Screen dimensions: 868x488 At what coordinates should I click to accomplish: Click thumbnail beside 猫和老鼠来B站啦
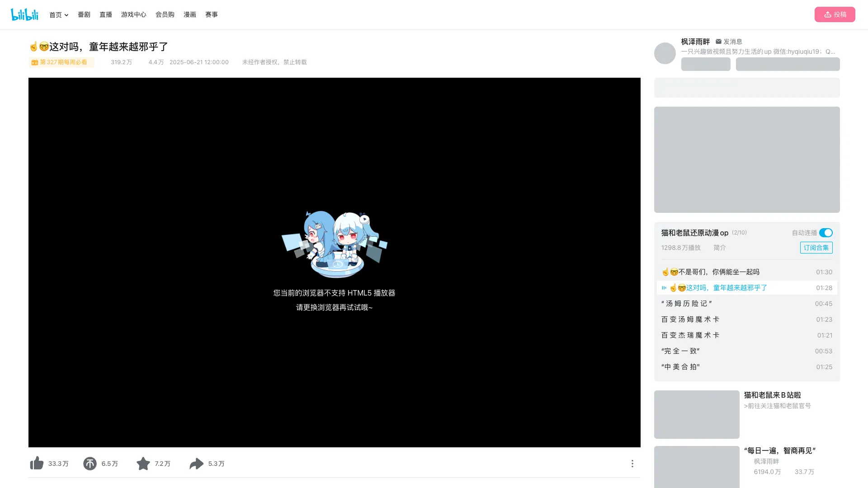point(697,414)
